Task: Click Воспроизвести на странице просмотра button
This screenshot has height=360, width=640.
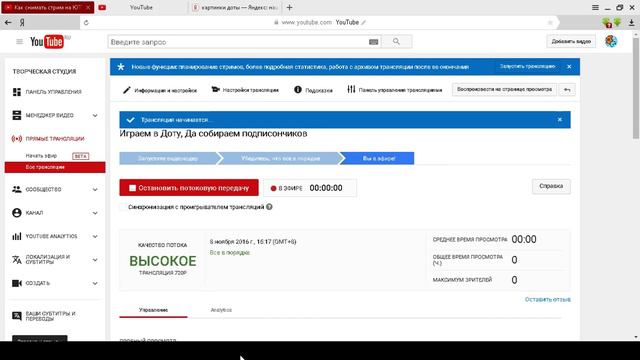Action: tap(504, 89)
